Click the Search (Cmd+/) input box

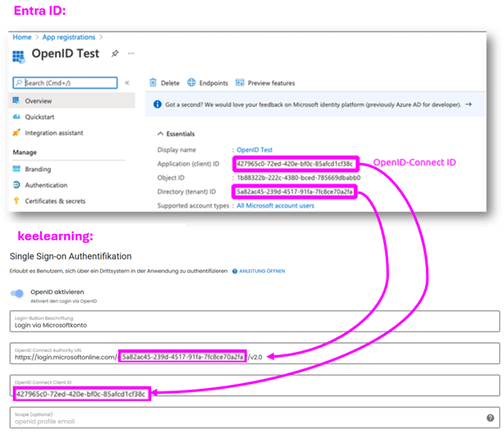[65, 83]
